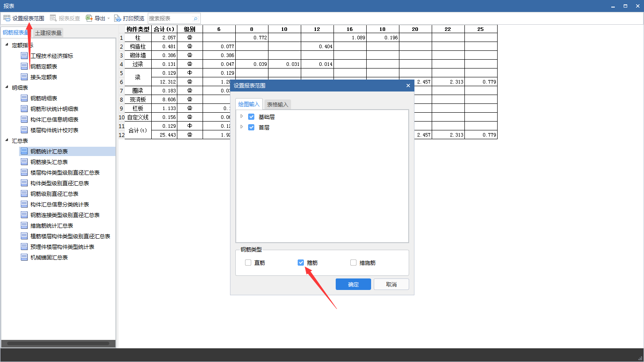Click the 现浇板 row cell

[x=138, y=99]
